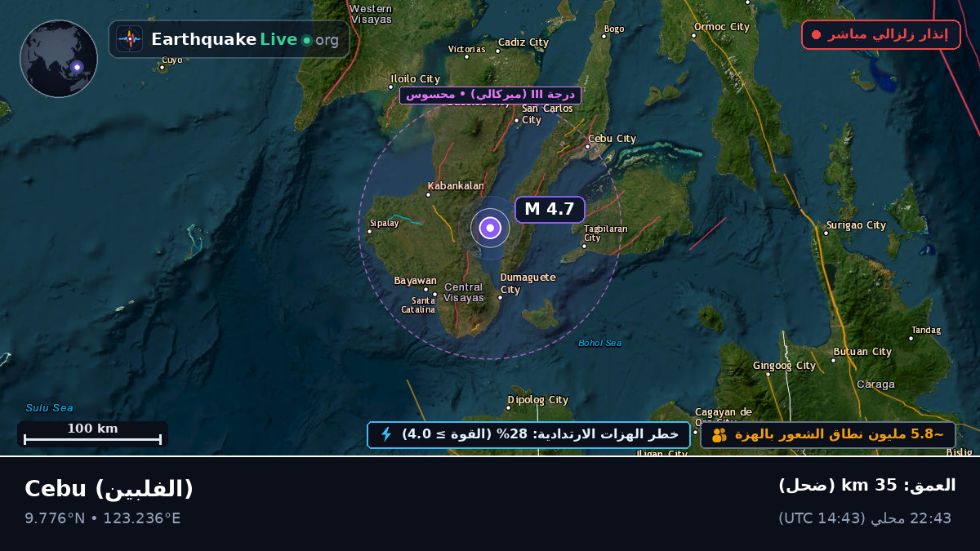
Task: Click the Tandag map label
Action: click(926, 331)
